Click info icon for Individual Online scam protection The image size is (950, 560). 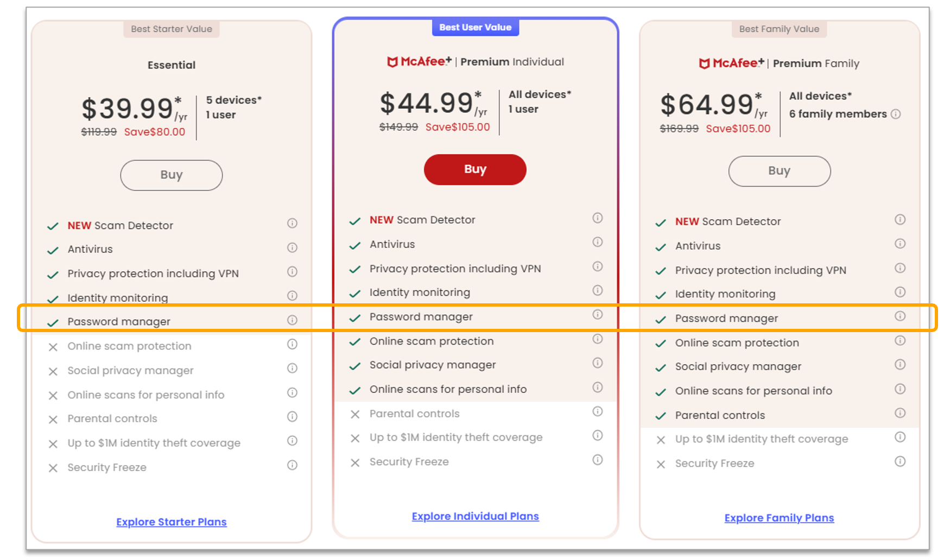[598, 339]
